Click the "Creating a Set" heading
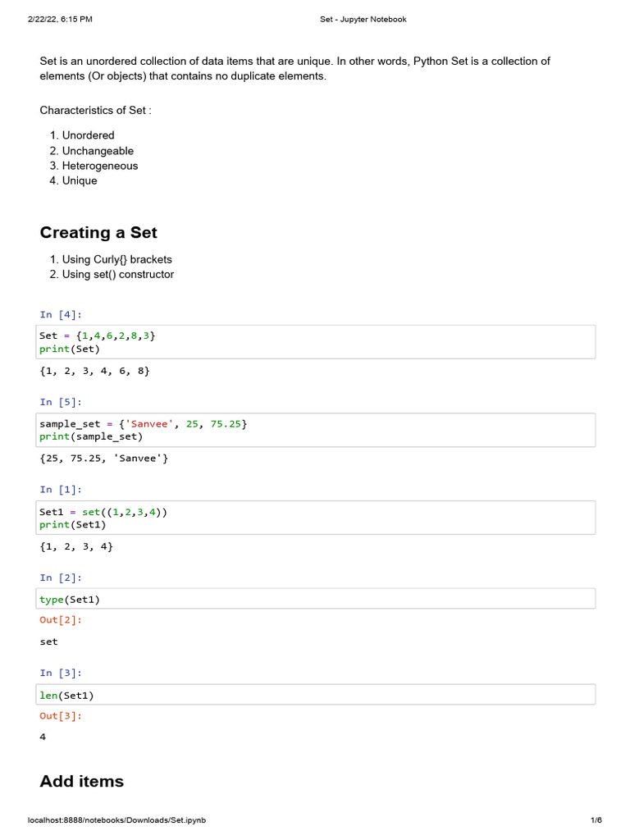Image resolution: width=630 pixels, height=840 pixels. point(98,232)
